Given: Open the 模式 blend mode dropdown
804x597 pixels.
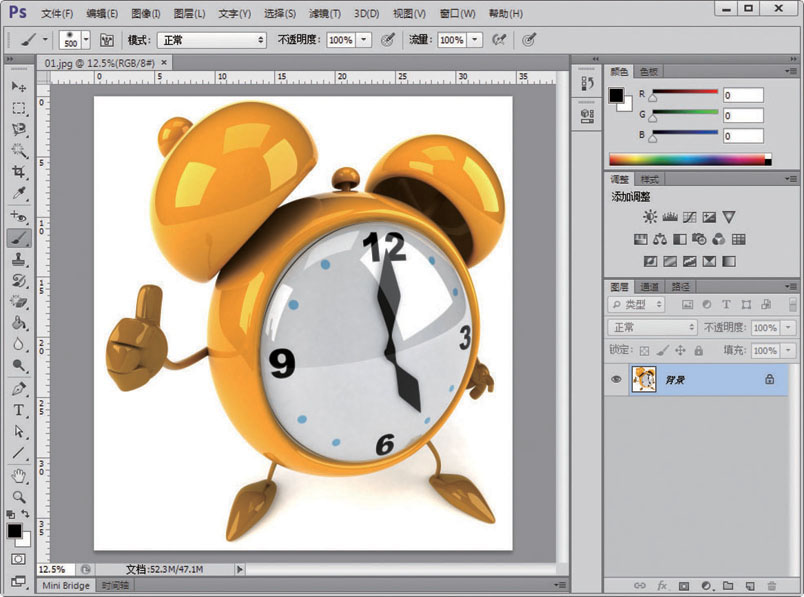Looking at the screenshot, I should point(211,40).
